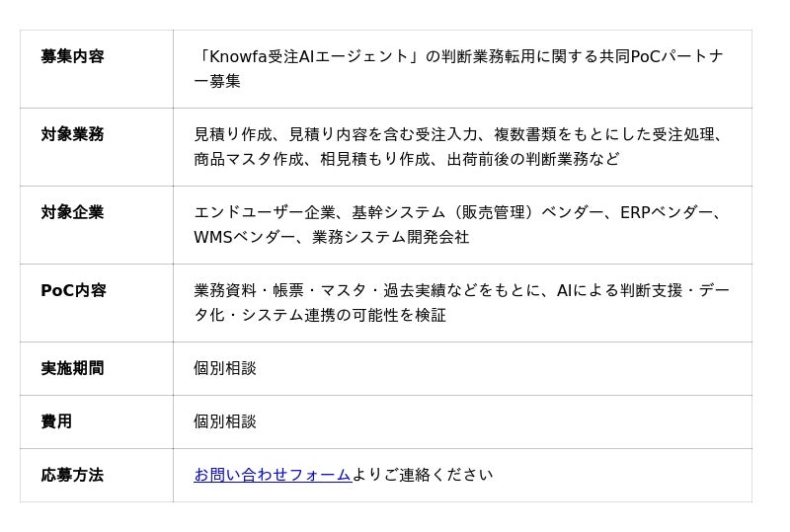
Task: Click the 費用 row header
Action: [56, 421]
